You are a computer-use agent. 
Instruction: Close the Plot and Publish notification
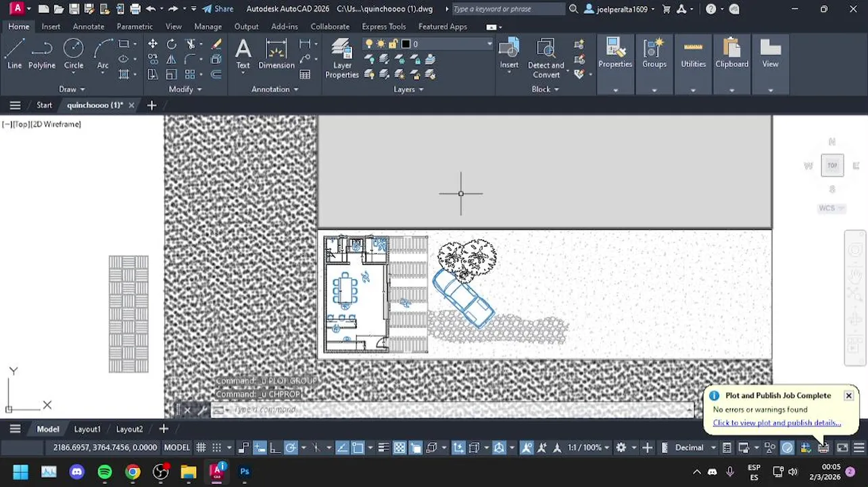tap(848, 396)
